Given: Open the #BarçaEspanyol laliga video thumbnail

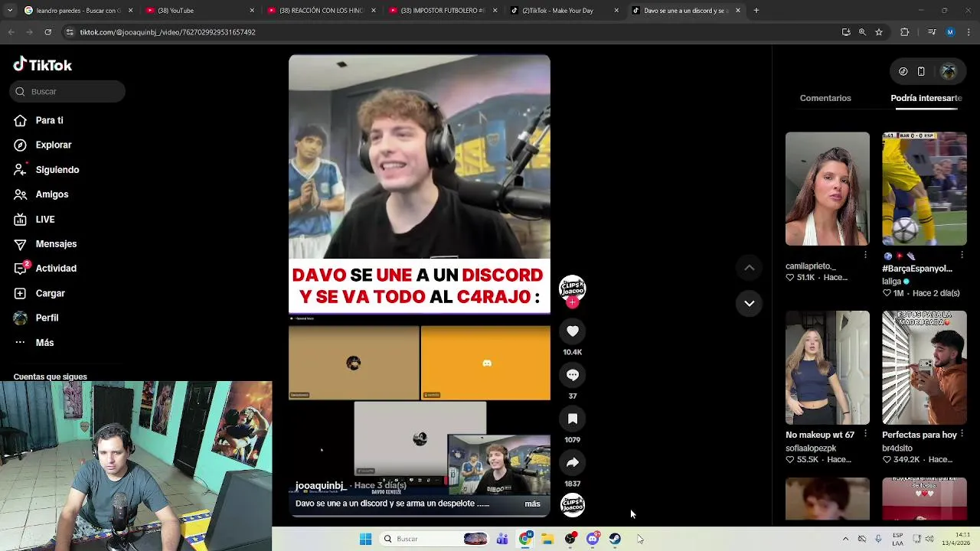Looking at the screenshot, I should [x=924, y=189].
